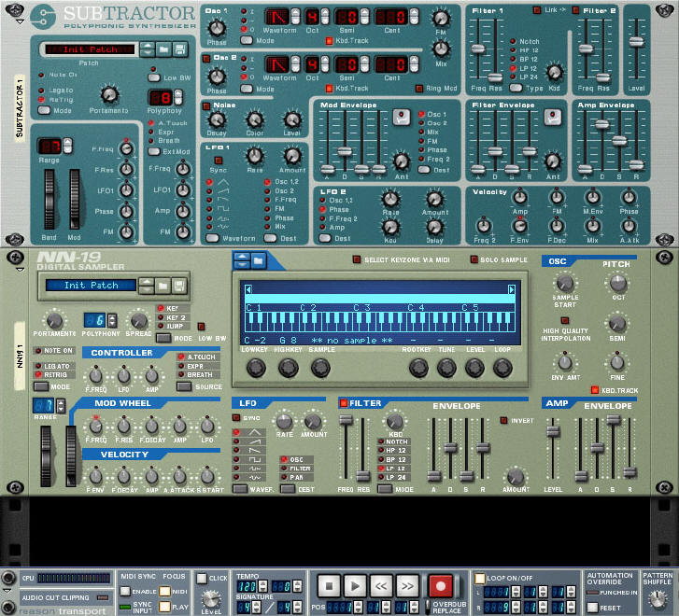Click Reset under Automation Override

[x=593, y=607]
